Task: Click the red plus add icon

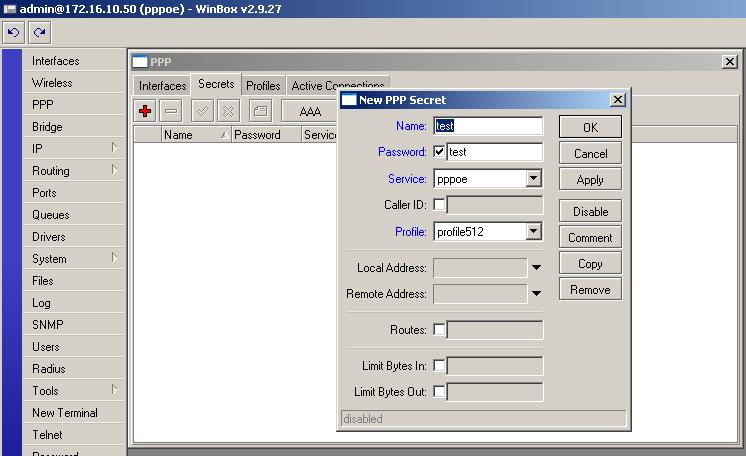Action: click(145, 111)
